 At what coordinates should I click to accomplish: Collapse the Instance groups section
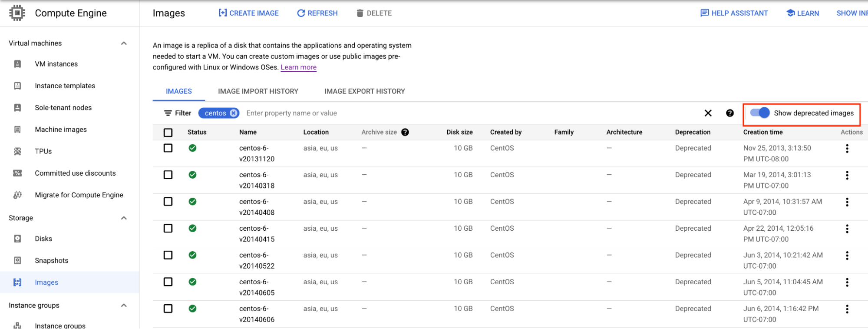124,305
